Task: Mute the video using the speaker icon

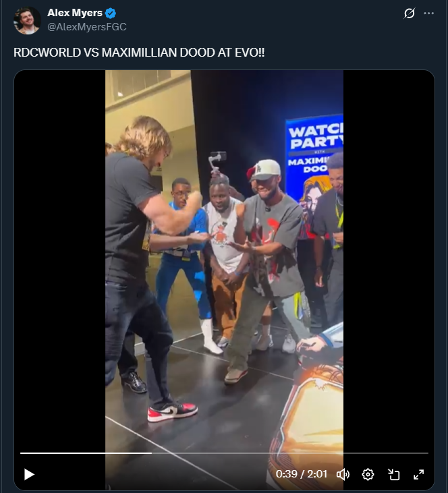Action: (x=343, y=474)
